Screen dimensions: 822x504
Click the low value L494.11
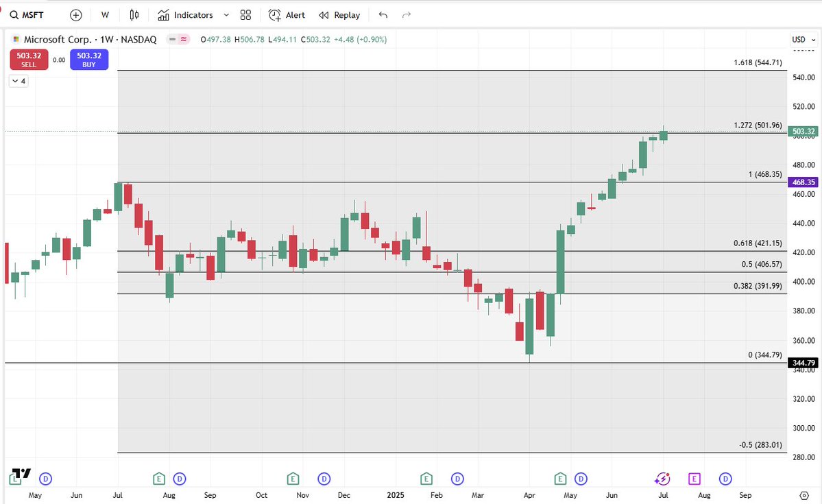coord(282,39)
